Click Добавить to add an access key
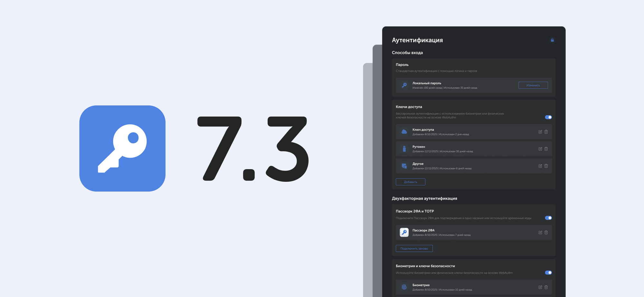This screenshot has width=644, height=297. coord(410,182)
